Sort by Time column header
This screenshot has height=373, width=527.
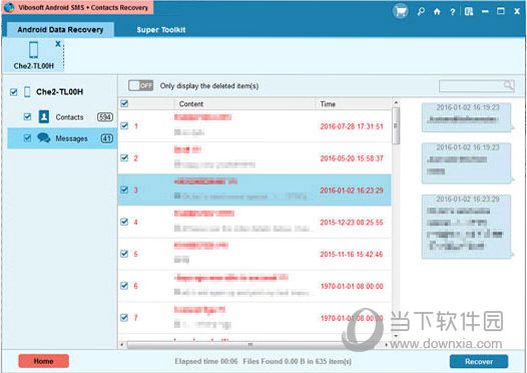(354, 104)
